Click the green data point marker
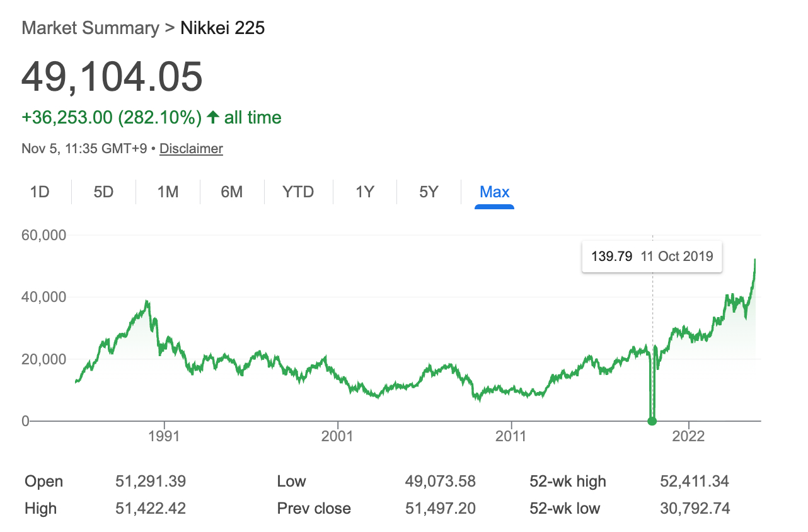 652,421
